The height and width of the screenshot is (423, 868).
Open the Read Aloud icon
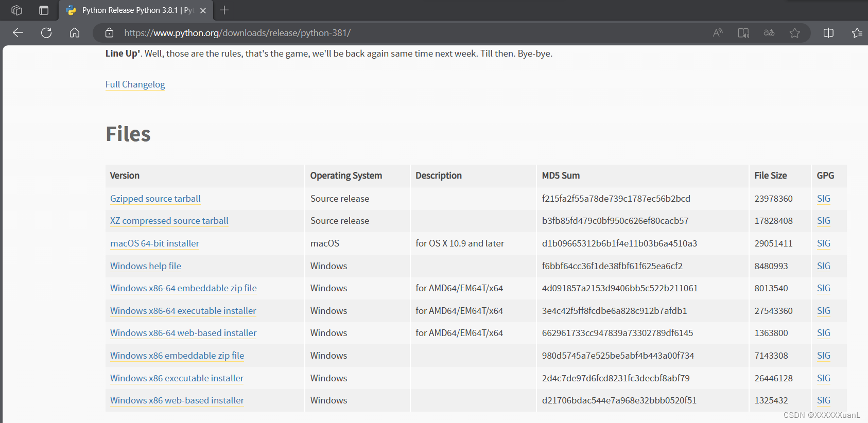point(718,33)
